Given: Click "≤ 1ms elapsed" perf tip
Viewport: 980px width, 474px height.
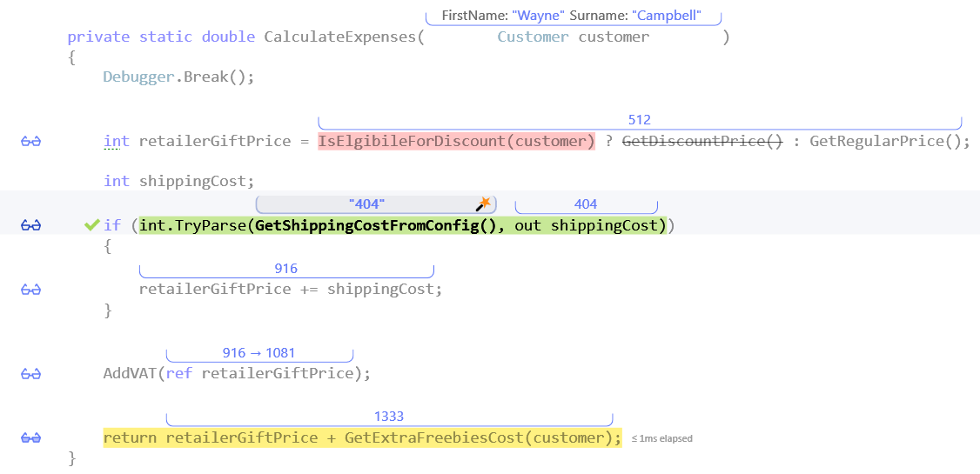Looking at the screenshot, I should 661,438.
